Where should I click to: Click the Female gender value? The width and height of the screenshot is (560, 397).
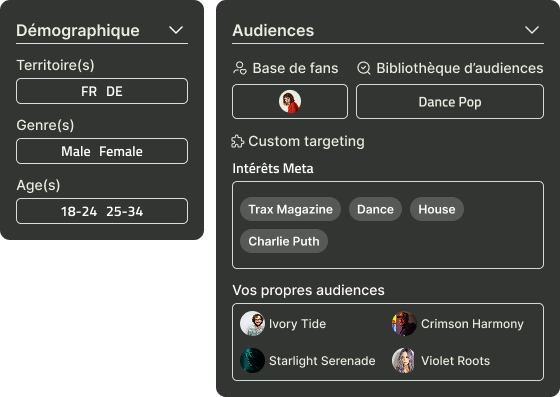tap(121, 151)
